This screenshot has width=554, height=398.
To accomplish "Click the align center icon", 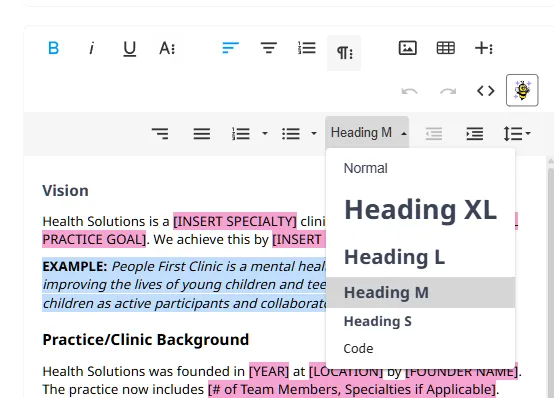I will click(269, 48).
